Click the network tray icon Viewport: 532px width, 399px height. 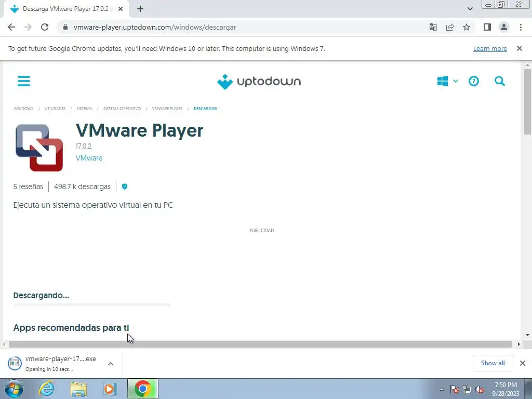467,389
